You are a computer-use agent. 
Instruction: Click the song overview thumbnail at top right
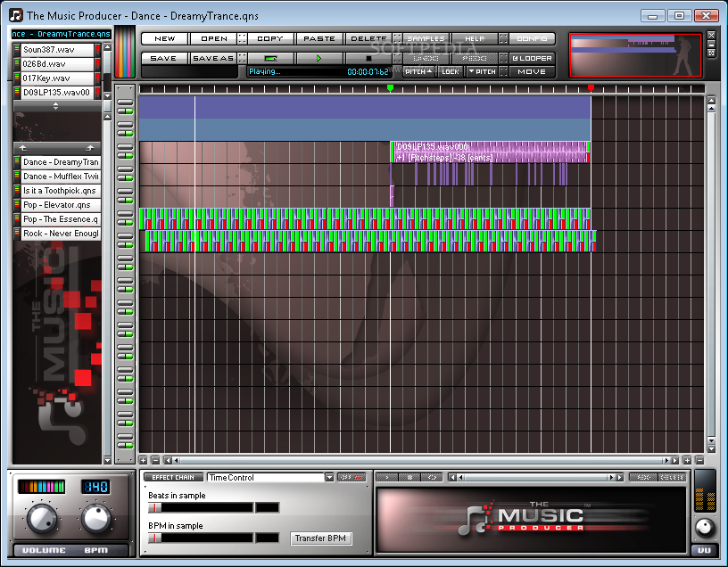click(635, 55)
